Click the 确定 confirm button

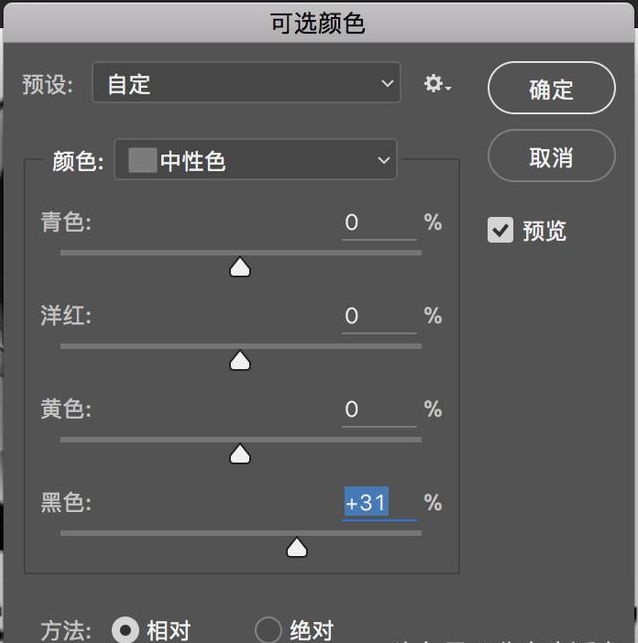point(551,89)
